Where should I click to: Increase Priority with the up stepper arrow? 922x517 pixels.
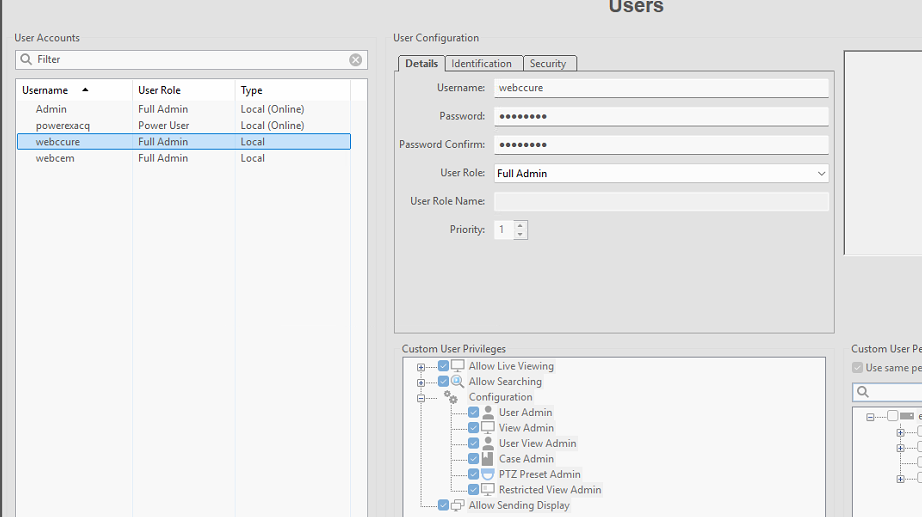(520, 225)
